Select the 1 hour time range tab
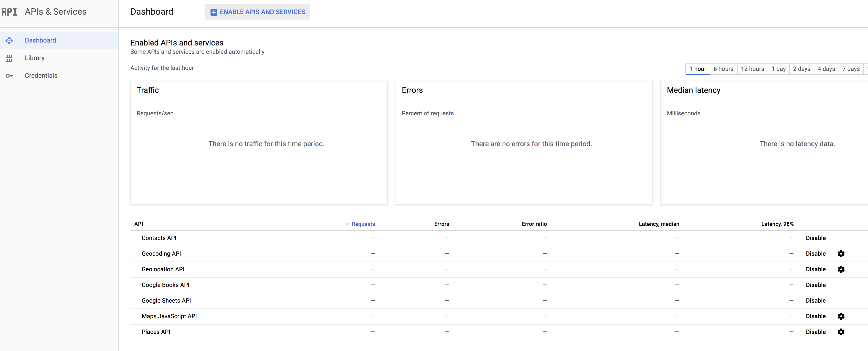This screenshot has width=868, height=351. [x=698, y=69]
